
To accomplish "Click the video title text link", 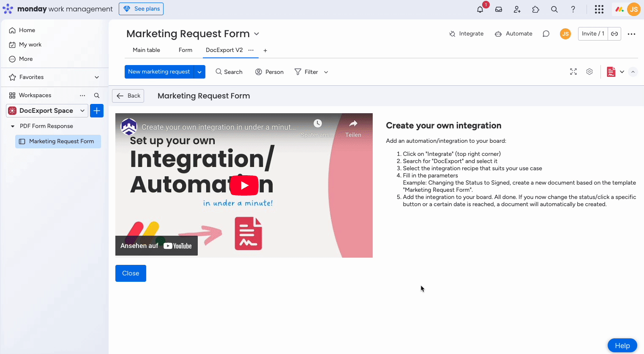I will pos(218,127).
